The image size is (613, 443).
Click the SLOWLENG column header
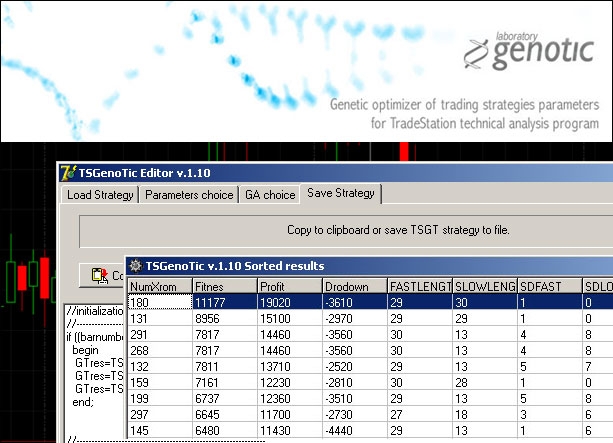485,287
